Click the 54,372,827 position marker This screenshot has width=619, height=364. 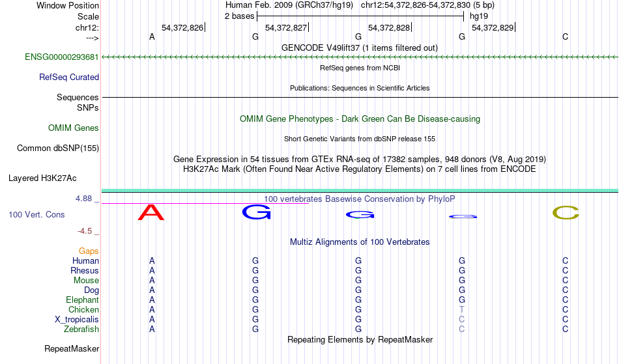[287, 27]
